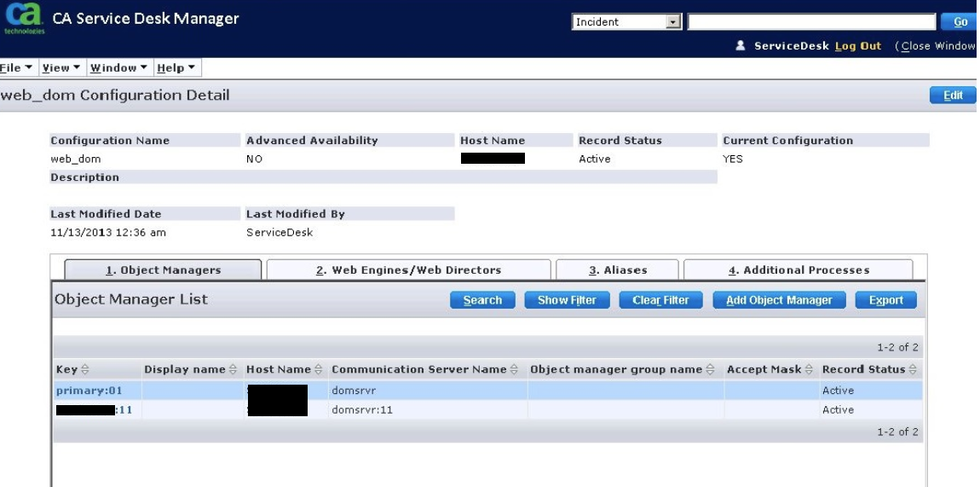
Task: Click the Log Out link
Action: click(858, 46)
